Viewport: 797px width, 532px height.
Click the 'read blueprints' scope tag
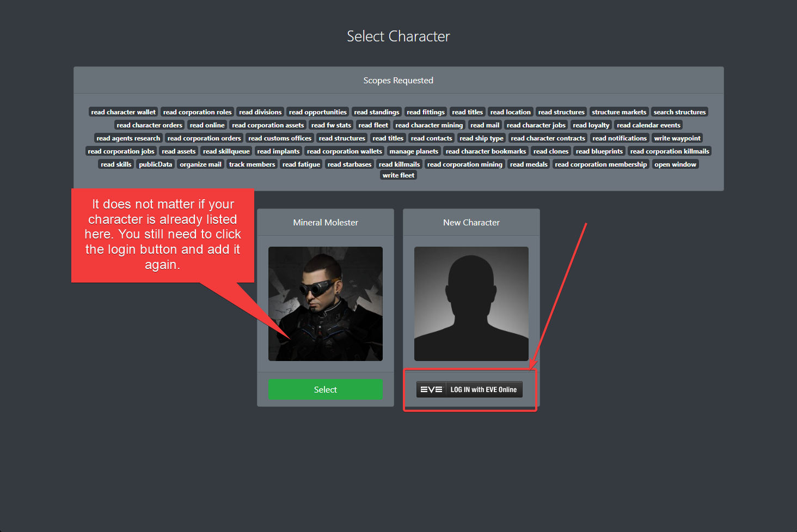click(599, 151)
